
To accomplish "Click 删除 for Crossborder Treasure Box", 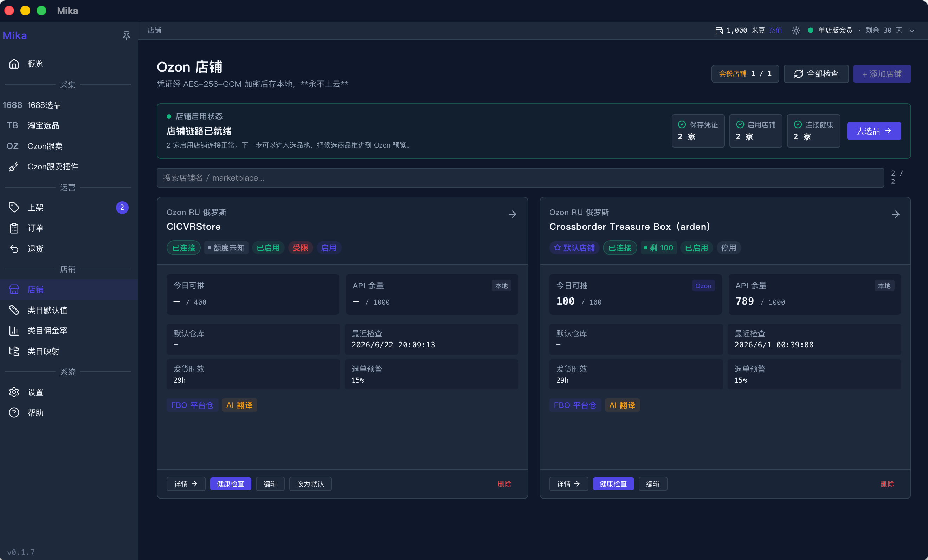I will point(887,484).
